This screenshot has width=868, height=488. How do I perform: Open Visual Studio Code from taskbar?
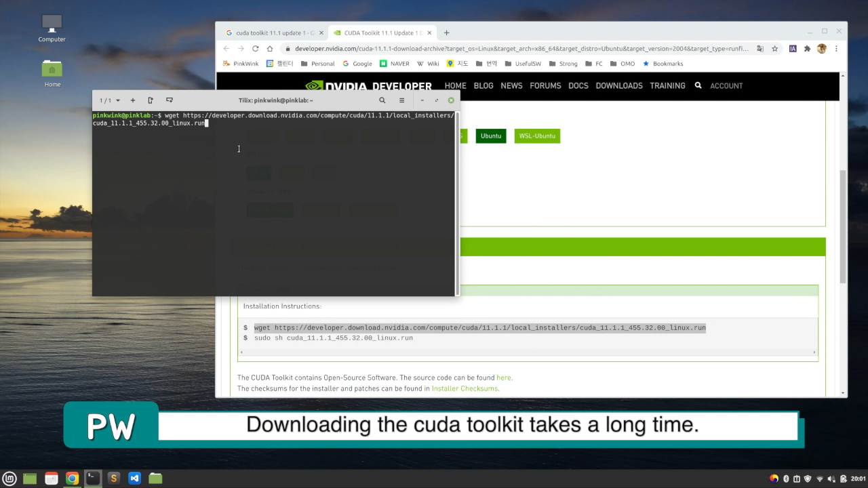134,479
